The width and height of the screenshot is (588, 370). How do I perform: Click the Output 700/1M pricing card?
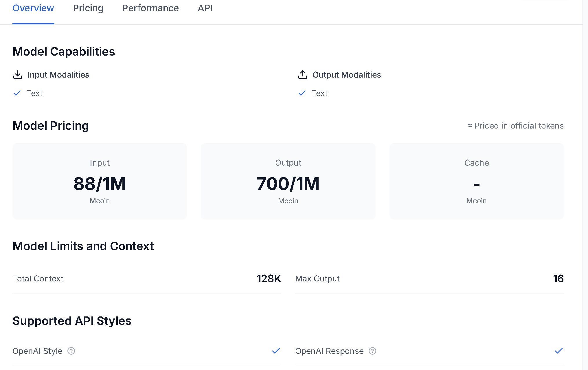[x=288, y=181]
